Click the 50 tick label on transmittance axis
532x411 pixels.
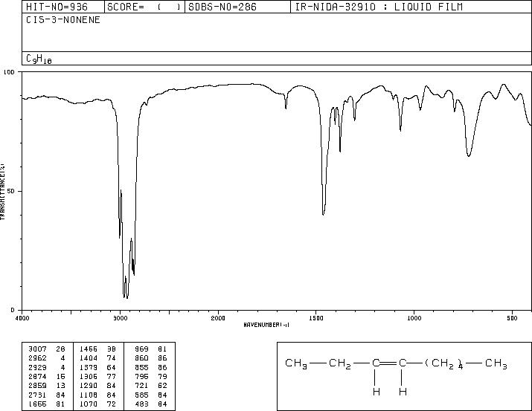pos(10,191)
